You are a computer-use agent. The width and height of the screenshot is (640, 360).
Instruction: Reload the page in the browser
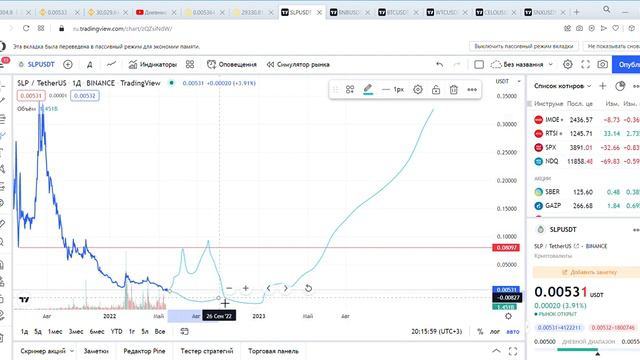(26, 28)
